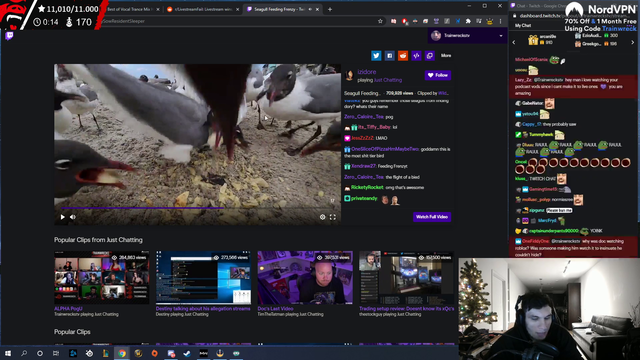This screenshot has width=640, height=360.
Task: Expand the Trainwreckstv account dropdown
Action: (x=467, y=36)
